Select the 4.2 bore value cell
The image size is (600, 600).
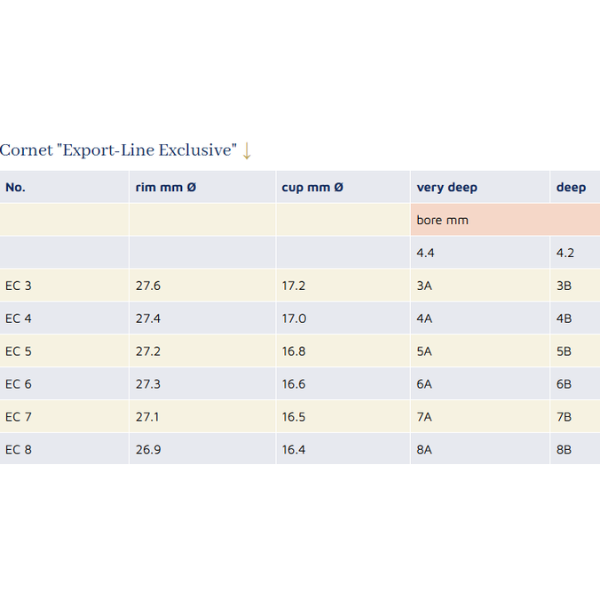565,253
